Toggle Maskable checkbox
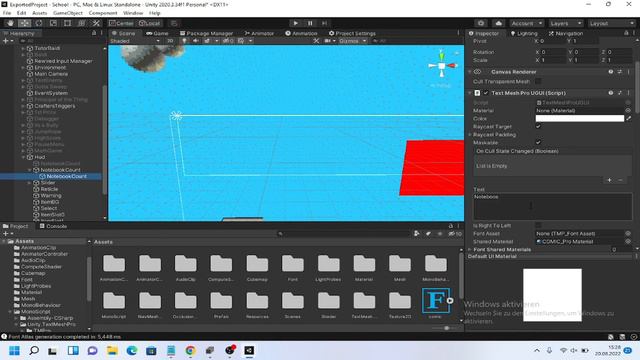This screenshot has height=360, width=640. tap(538, 142)
